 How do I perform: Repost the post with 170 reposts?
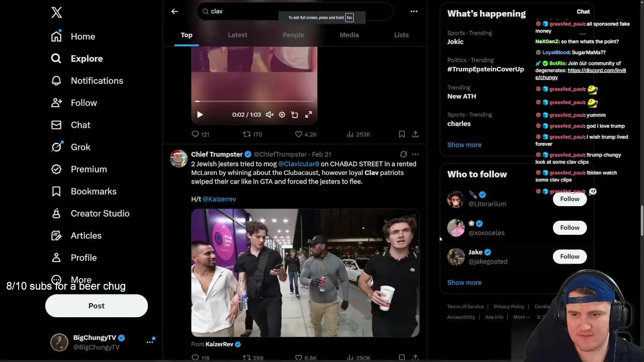pyautogui.click(x=253, y=134)
